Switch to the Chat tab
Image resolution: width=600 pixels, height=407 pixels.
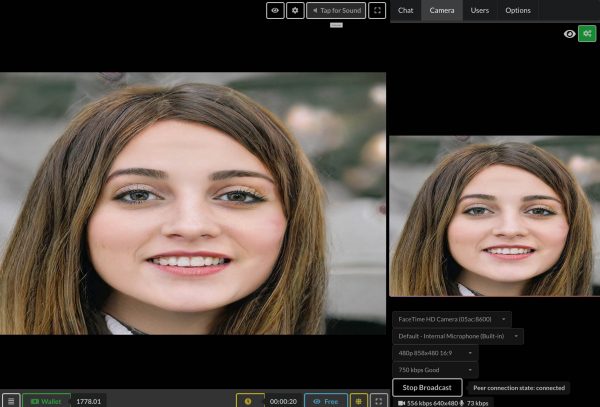click(x=405, y=10)
